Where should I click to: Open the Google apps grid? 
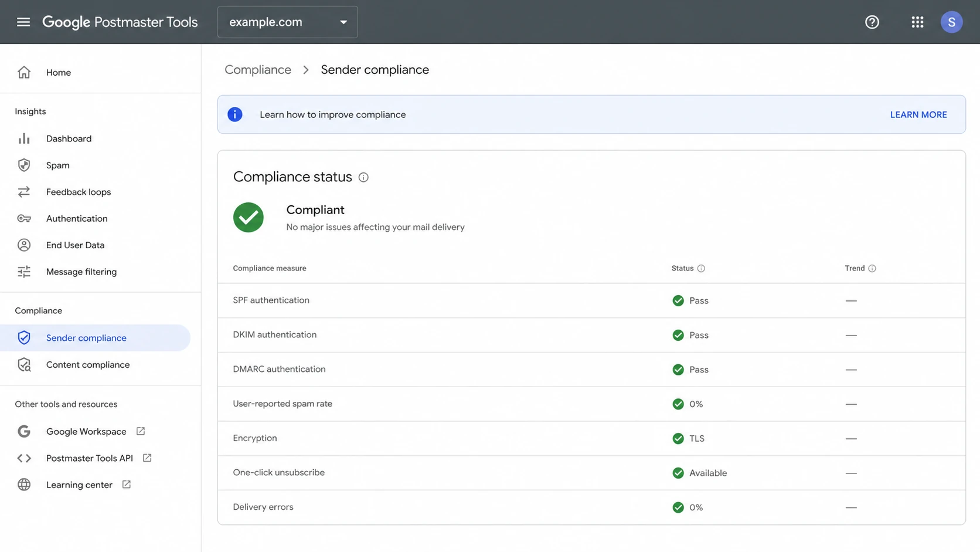click(x=917, y=22)
